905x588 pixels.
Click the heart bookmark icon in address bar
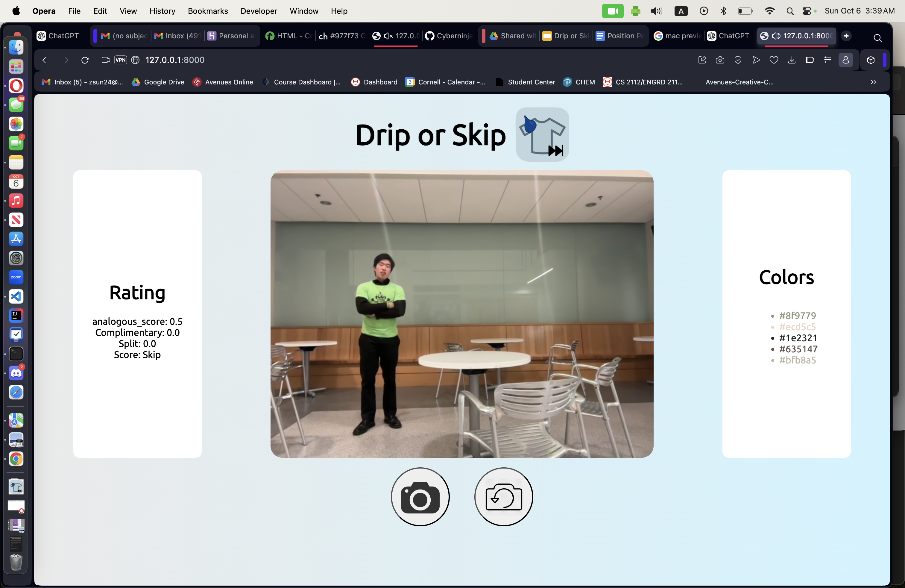[773, 60]
